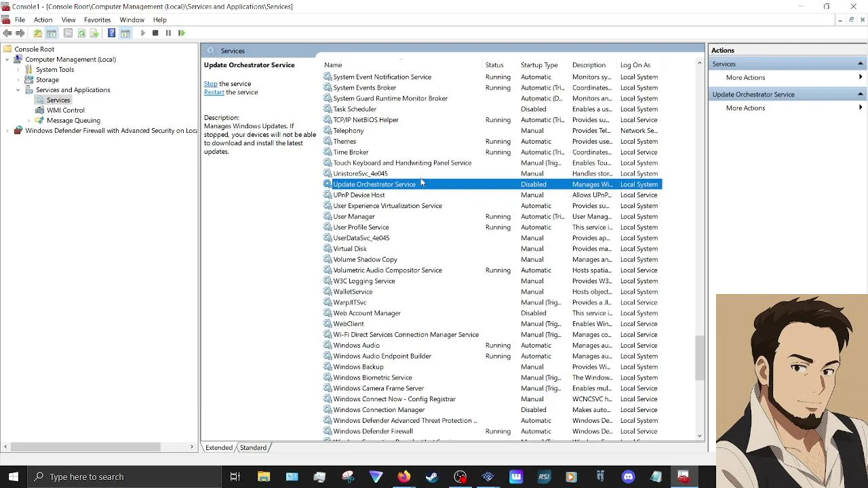Screen dimensions: 868x488
Task: Select the Update Orchestrator Service row
Action: (492, 184)
